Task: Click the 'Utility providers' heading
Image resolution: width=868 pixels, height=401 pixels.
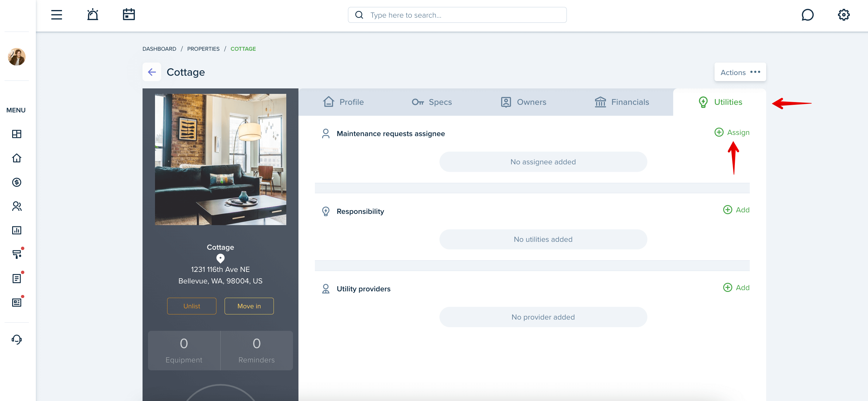Action: point(363,289)
